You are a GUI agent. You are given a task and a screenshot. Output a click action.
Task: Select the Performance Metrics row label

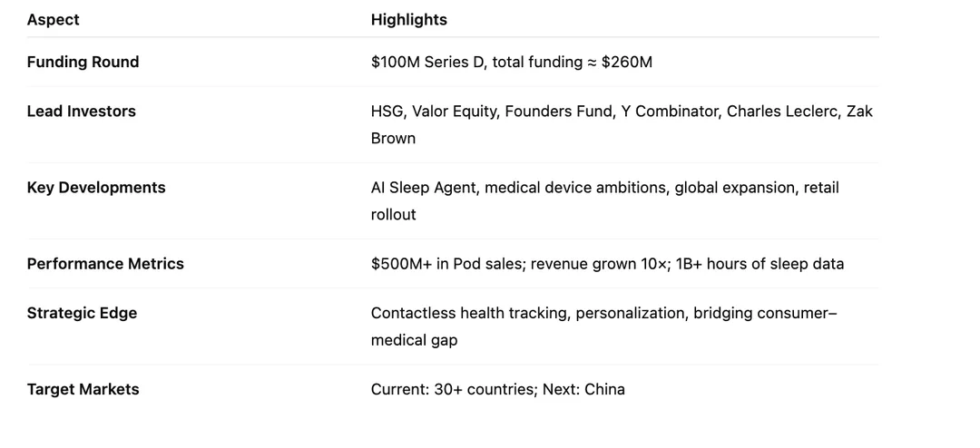[x=105, y=263]
